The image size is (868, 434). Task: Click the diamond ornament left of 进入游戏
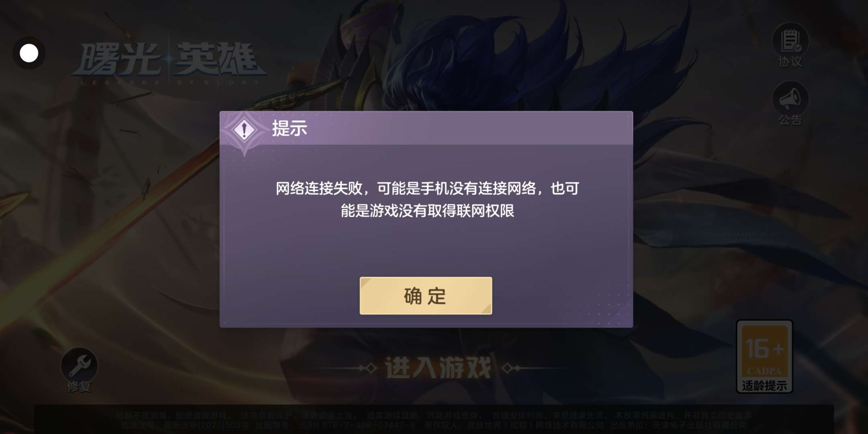tap(368, 368)
